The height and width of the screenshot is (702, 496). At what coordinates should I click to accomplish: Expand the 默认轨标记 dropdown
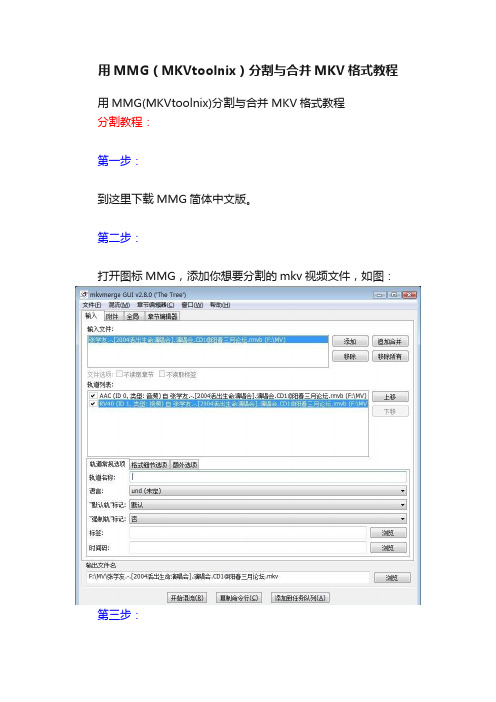[268, 505]
